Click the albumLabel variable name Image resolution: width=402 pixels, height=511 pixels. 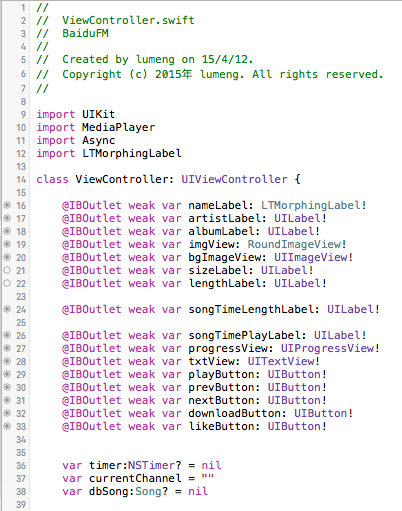[x=221, y=231]
